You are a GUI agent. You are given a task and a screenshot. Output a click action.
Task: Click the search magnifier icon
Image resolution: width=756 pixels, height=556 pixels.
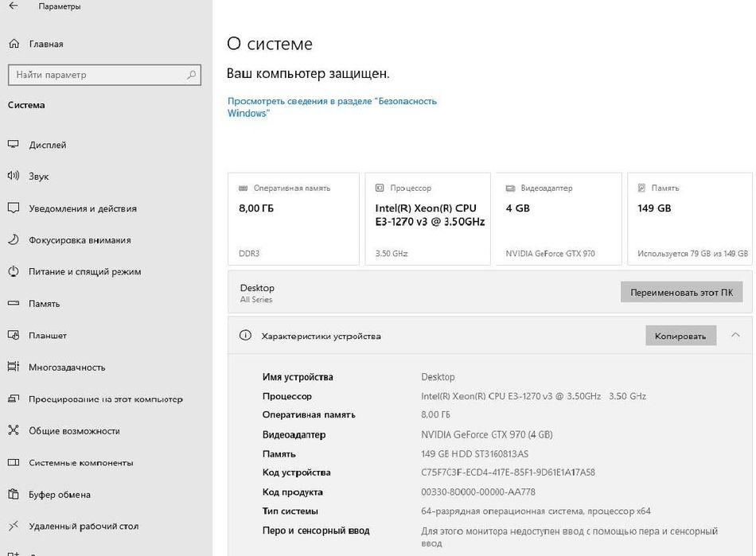(x=192, y=75)
